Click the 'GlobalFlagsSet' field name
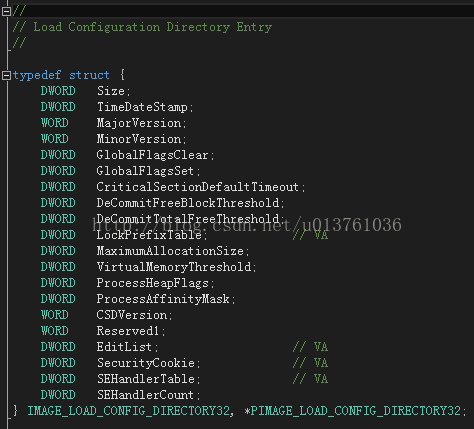Image resolution: width=474 pixels, height=429 pixels. pyautogui.click(x=145, y=171)
